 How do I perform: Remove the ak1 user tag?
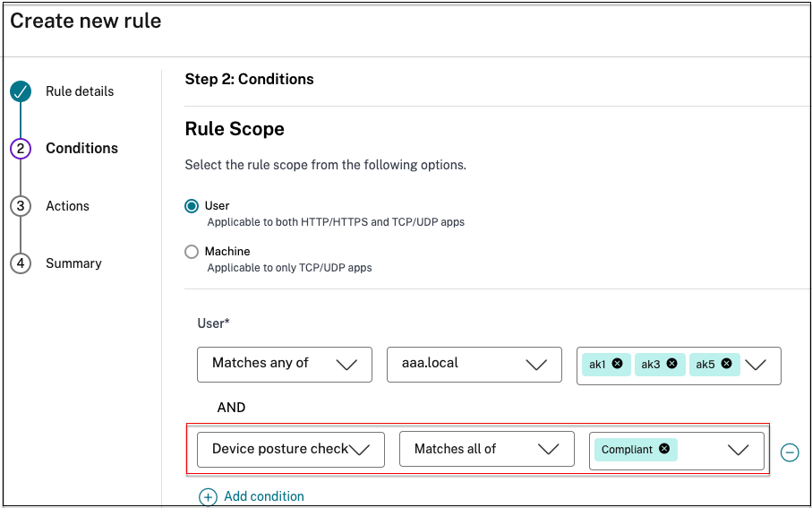pyautogui.click(x=618, y=364)
